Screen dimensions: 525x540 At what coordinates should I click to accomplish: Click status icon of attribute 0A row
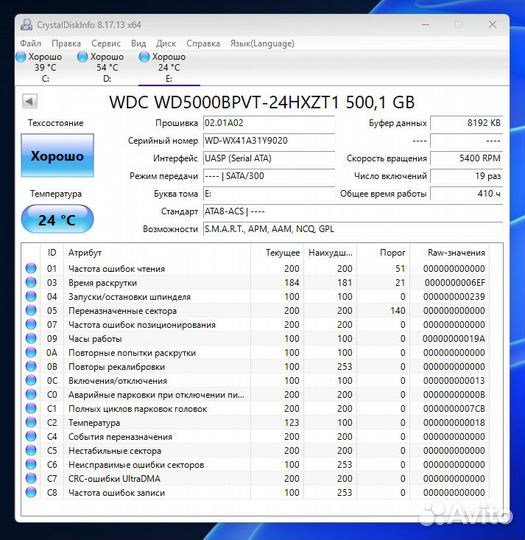[x=31, y=352]
